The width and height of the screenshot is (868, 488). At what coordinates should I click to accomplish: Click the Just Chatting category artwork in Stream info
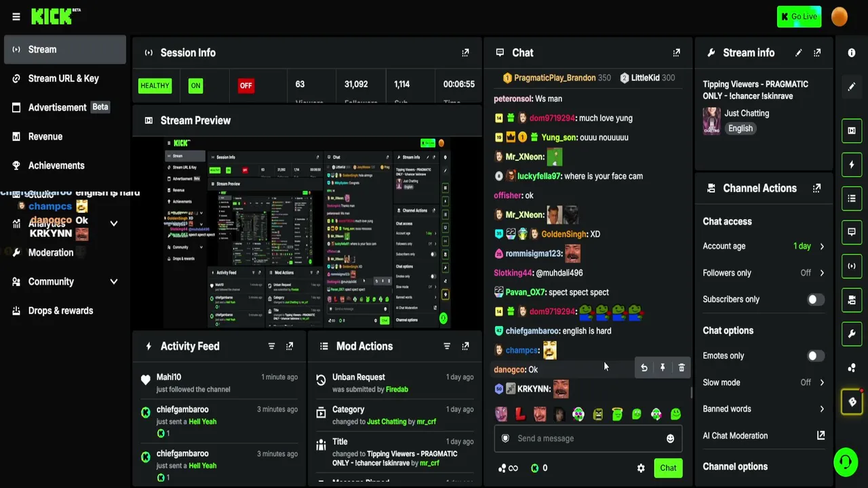pyautogui.click(x=711, y=121)
